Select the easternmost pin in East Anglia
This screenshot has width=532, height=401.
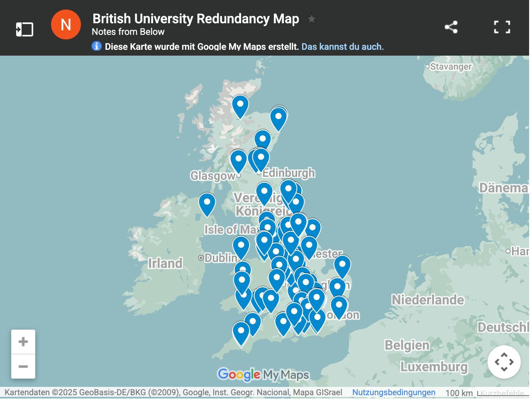pos(342,265)
